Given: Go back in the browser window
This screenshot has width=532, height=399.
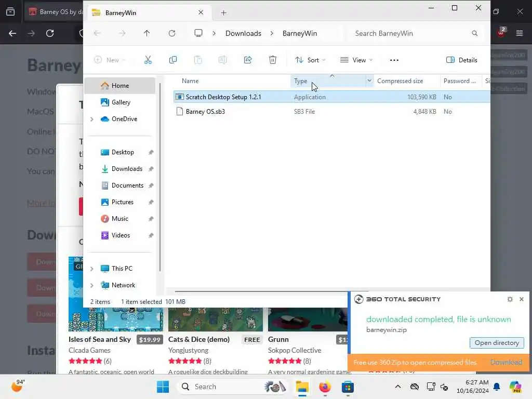Looking at the screenshot, I should click(12, 33).
